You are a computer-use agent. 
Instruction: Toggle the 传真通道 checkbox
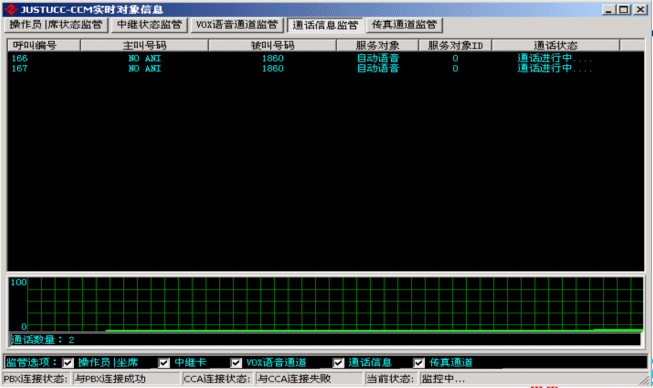[419, 363]
